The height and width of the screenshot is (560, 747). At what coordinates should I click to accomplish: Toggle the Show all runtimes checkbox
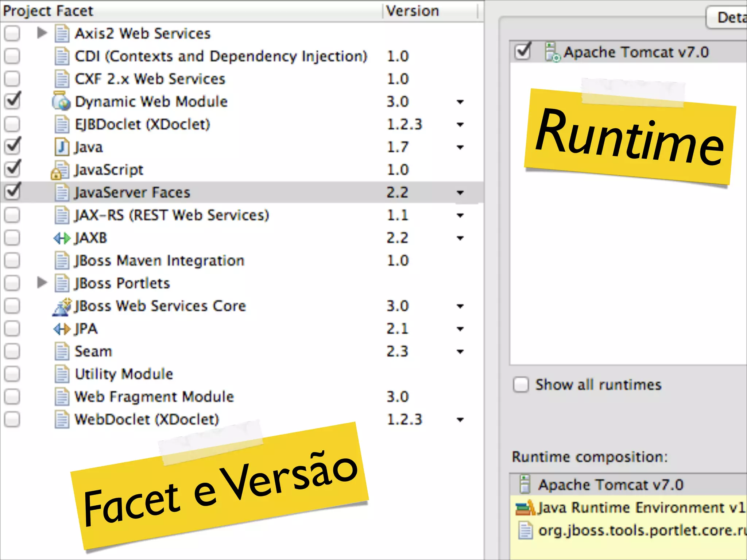click(521, 385)
